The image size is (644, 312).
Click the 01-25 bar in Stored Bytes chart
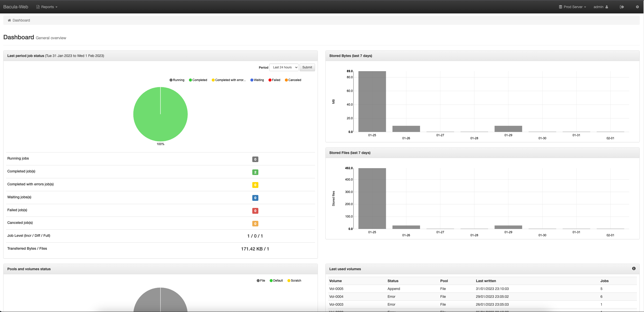click(372, 102)
